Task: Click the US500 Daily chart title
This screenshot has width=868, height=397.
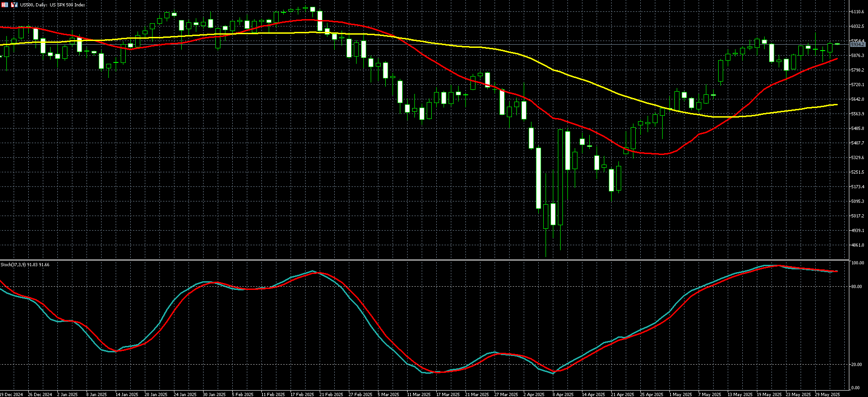Action: point(53,5)
